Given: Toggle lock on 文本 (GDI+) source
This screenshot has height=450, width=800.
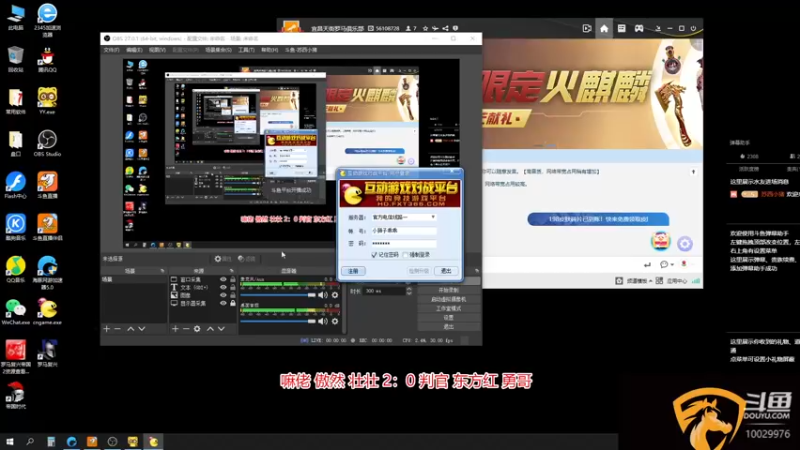Looking at the screenshot, I should [233, 287].
